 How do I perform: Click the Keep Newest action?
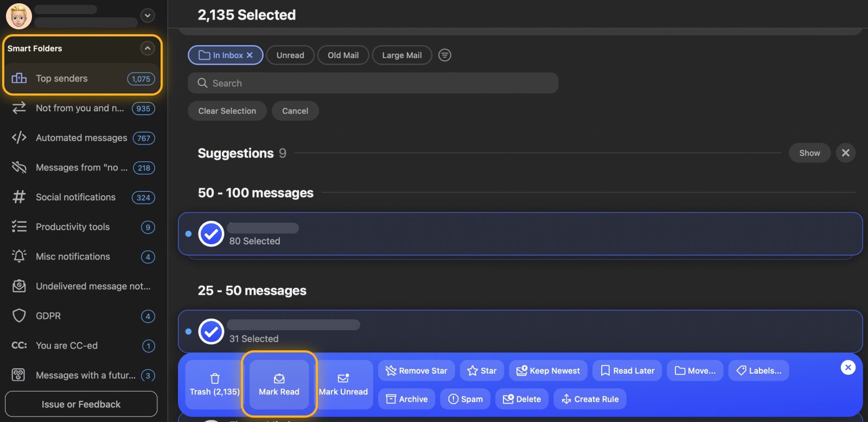click(x=548, y=371)
